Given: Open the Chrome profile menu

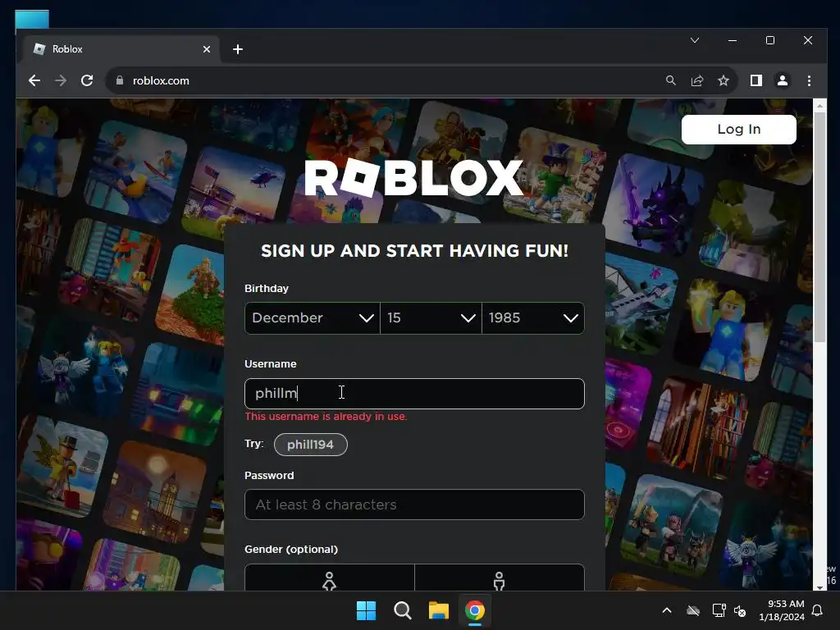Looking at the screenshot, I should click(782, 81).
